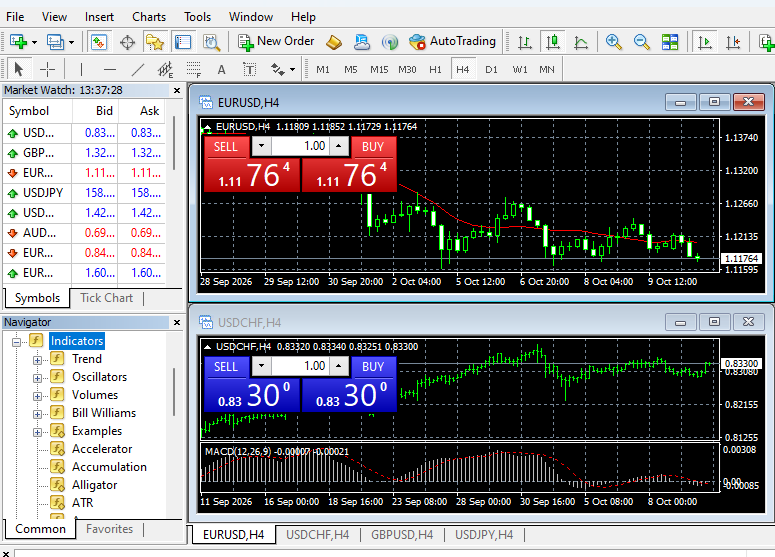The height and width of the screenshot is (557, 775).
Task: Click the signals radio-wave icon
Action: 390,42
